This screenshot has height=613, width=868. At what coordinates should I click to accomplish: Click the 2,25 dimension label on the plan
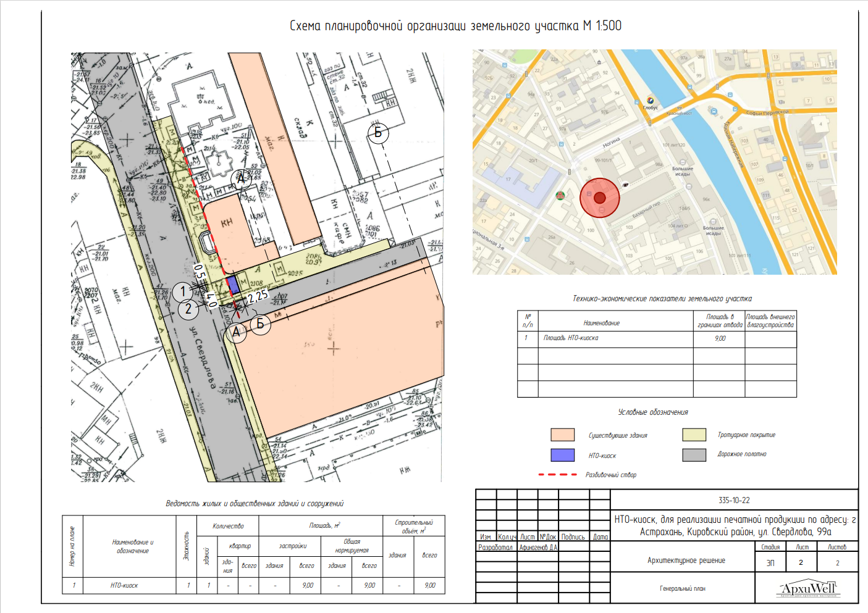pyautogui.click(x=258, y=297)
